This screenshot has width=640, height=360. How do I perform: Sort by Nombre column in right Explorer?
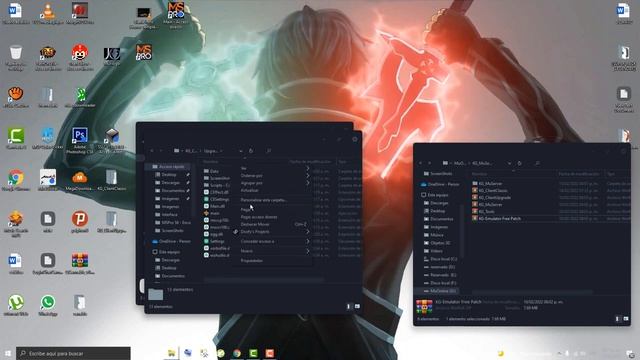(x=480, y=174)
